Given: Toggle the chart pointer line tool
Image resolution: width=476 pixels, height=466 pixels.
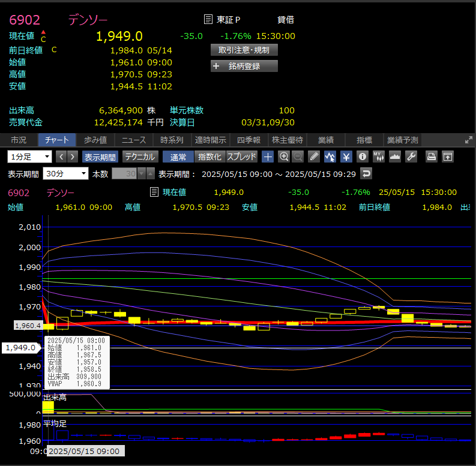Looking at the screenshot, I should [330, 157].
